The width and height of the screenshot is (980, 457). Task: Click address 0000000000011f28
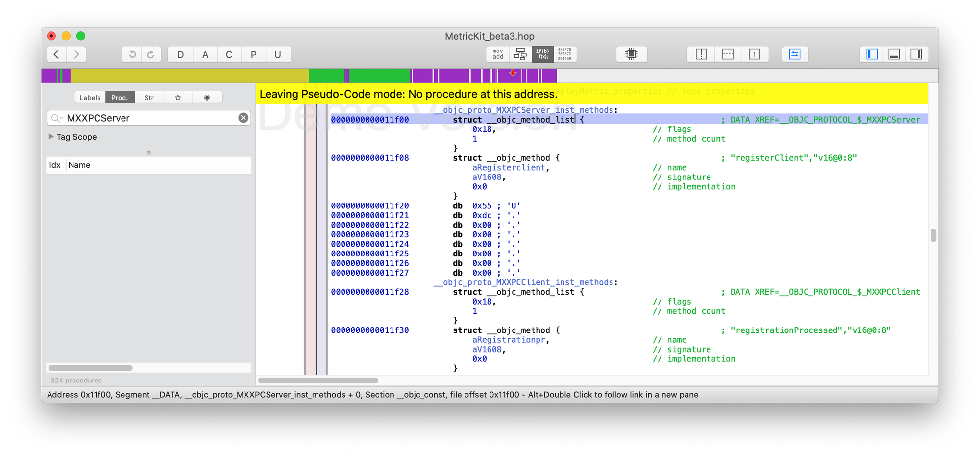pyautogui.click(x=370, y=292)
